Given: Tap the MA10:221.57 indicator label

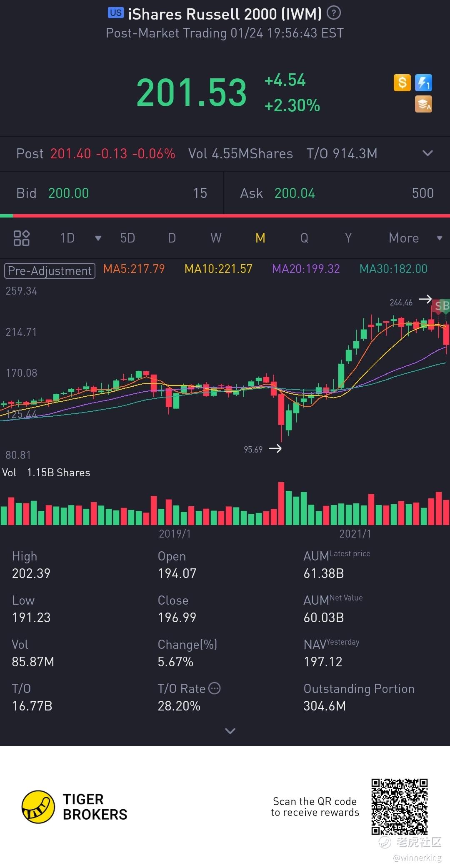Looking at the screenshot, I should pyautogui.click(x=218, y=269).
